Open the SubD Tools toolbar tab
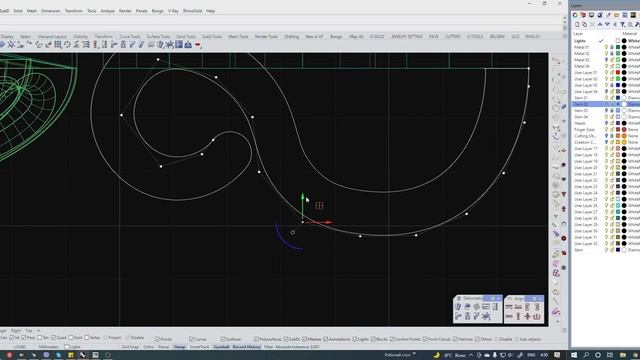Screen dimensions: 640x360 click(212, 37)
